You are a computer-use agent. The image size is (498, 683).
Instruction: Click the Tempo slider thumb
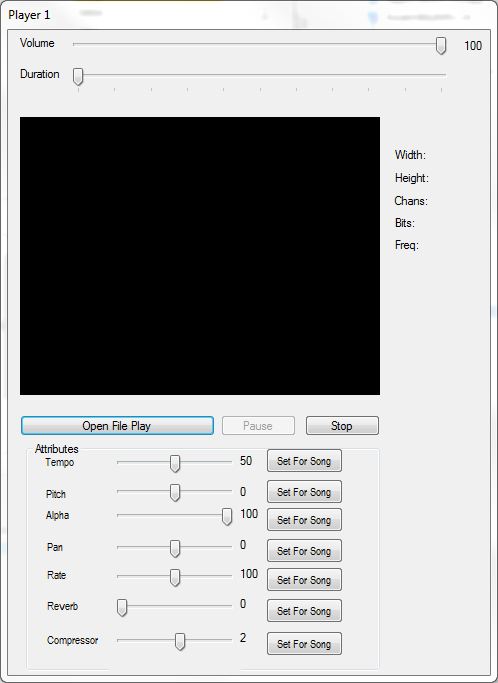click(x=175, y=464)
